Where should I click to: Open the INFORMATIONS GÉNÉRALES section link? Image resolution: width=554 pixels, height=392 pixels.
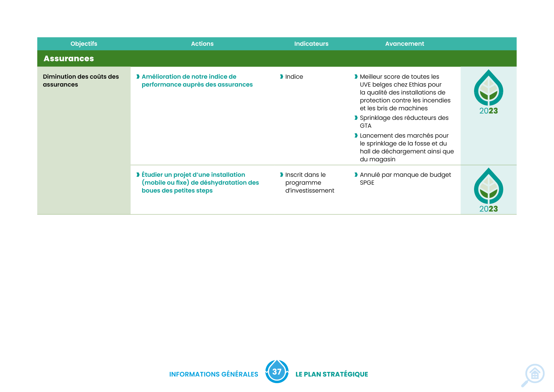click(214, 374)
